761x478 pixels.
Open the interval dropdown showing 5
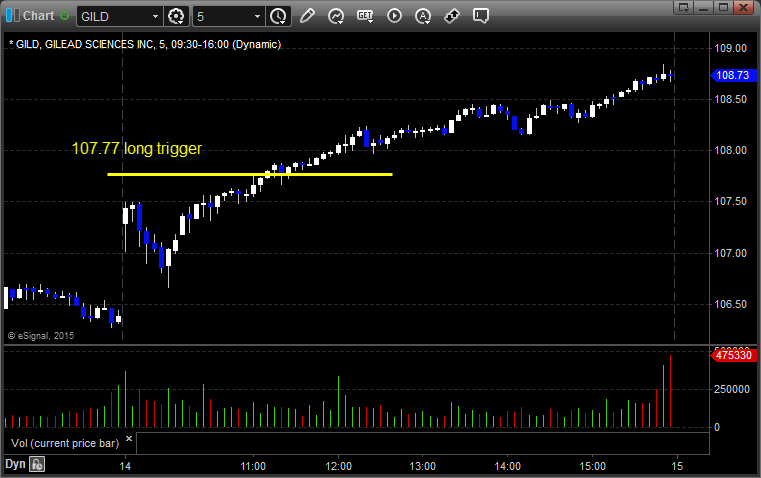pyautogui.click(x=258, y=16)
